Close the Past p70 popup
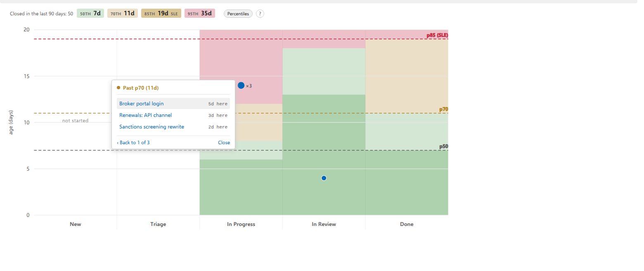Viewport: 644px width, 271px height. [x=224, y=143]
